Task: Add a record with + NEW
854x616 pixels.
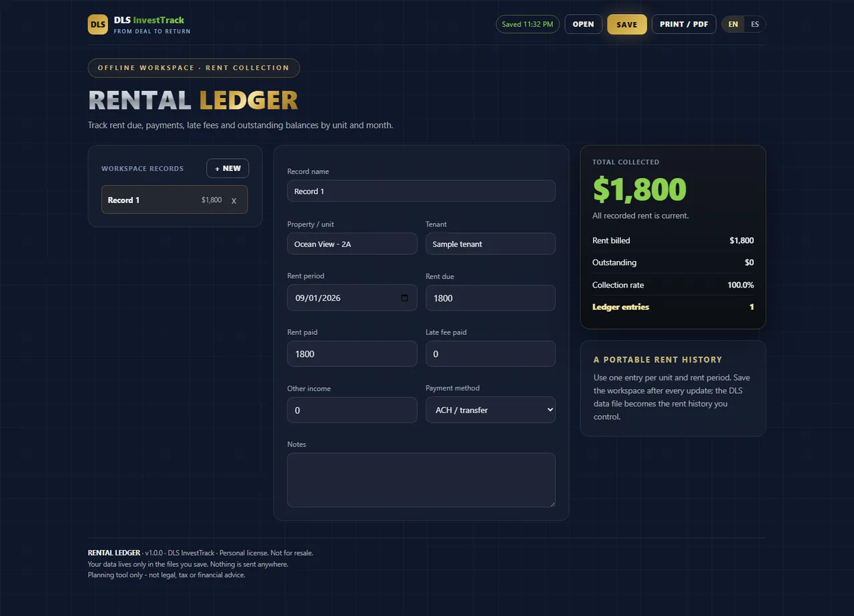Action: (x=228, y=168)
